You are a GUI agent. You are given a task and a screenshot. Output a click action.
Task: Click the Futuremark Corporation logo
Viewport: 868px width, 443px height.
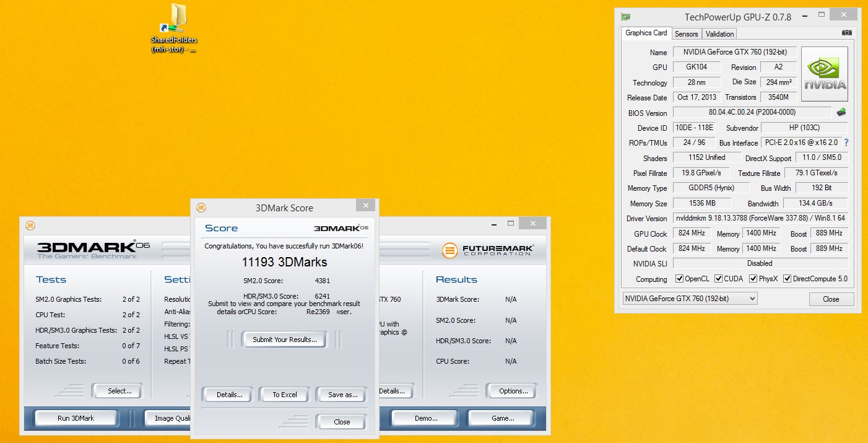pos(488,250)
